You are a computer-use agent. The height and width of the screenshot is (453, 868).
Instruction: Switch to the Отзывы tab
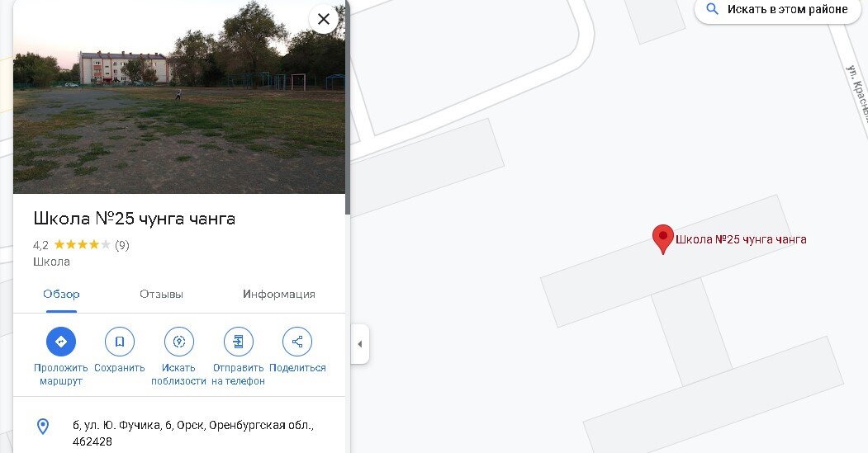tap(161, 295)
